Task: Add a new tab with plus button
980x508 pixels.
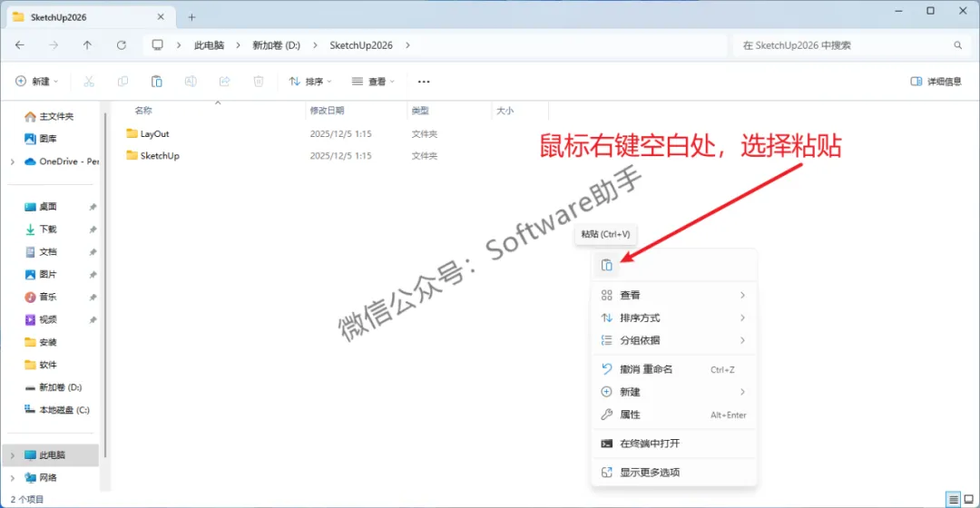Action: click(191, 17)
